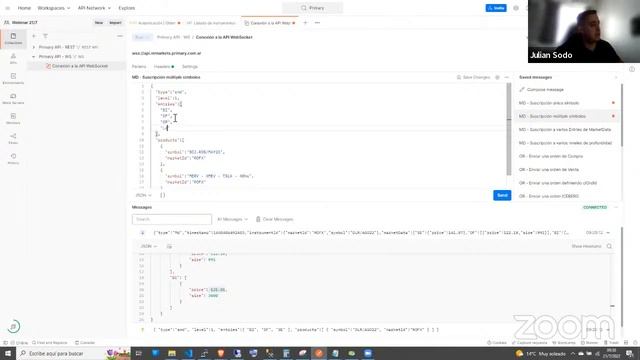Click the blue Send button
Screen dimensions: 640x360
tap(502, 195)
